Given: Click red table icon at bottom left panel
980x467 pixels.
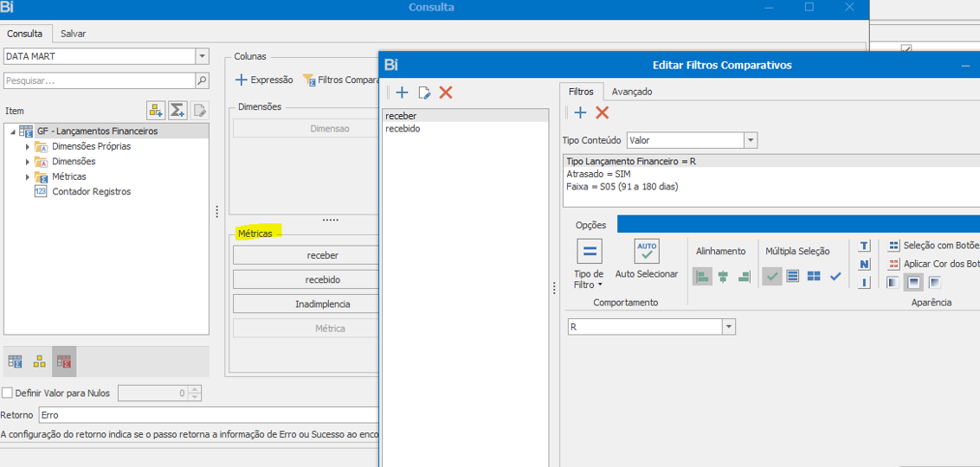Looking at the screenshot, I should pyautogui.click(x=64, y=361).
